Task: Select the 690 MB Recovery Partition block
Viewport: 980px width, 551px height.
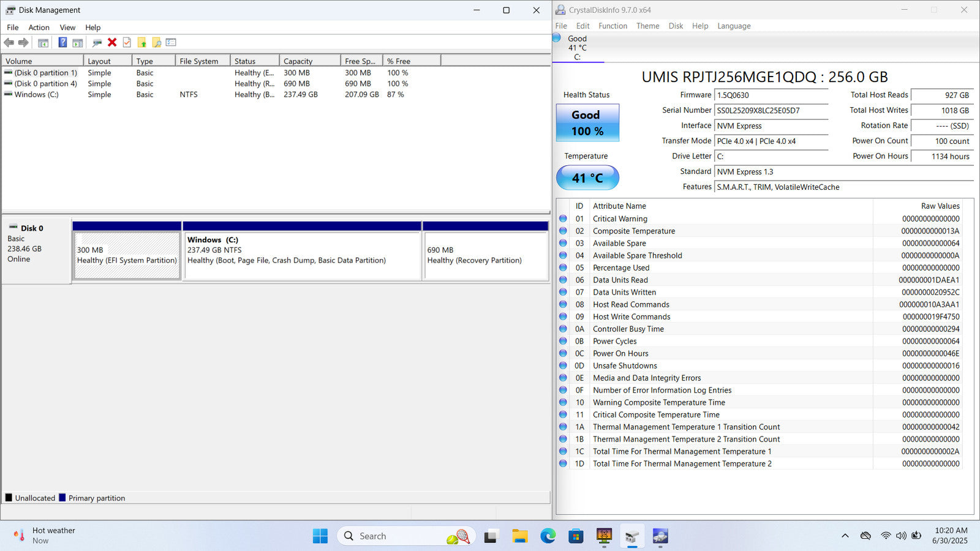Action: (485, 255)
